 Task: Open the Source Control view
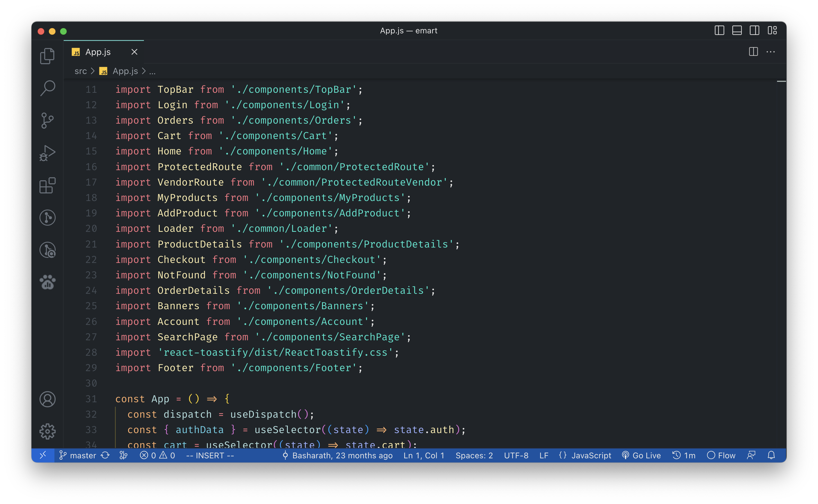pyautogui.click(x=47, y=121)
